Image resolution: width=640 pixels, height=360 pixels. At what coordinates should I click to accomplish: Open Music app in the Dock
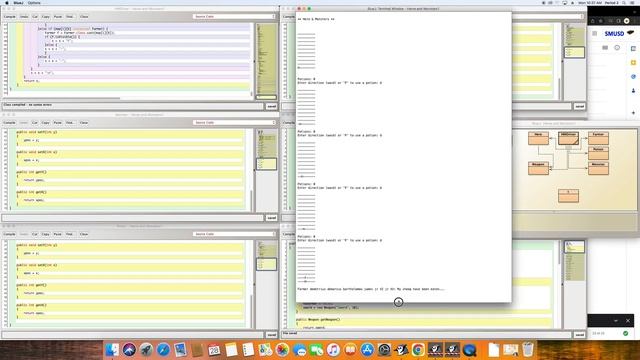(333, 350)
